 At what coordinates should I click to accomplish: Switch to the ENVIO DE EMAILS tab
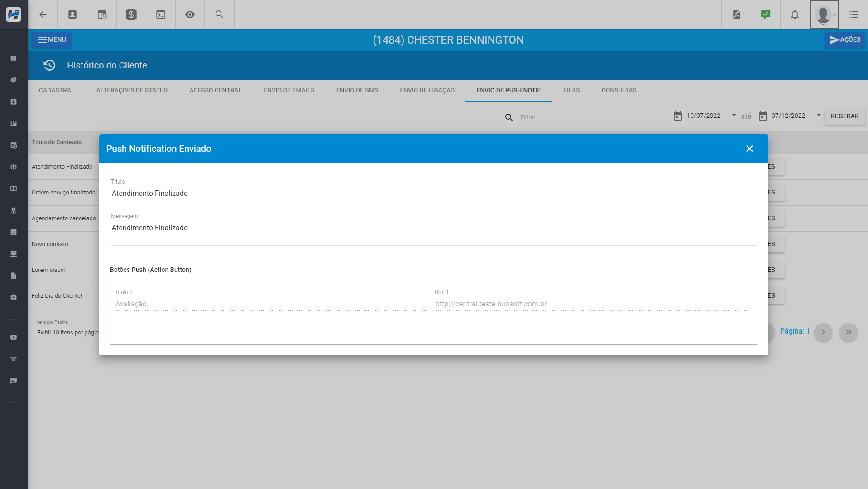pyautogui.click(x=289, y=90)
